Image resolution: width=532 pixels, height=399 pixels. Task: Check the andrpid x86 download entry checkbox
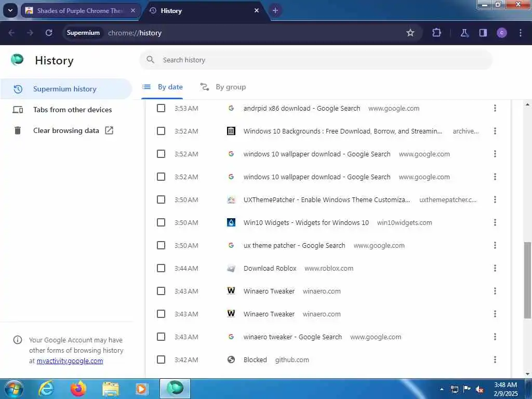tap(161, 108)
